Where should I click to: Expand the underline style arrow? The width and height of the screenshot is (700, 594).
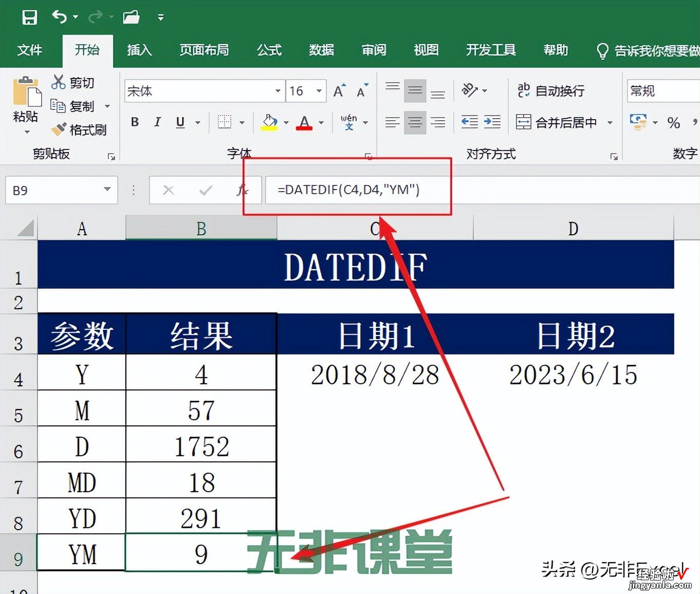(x=197, y=122)
